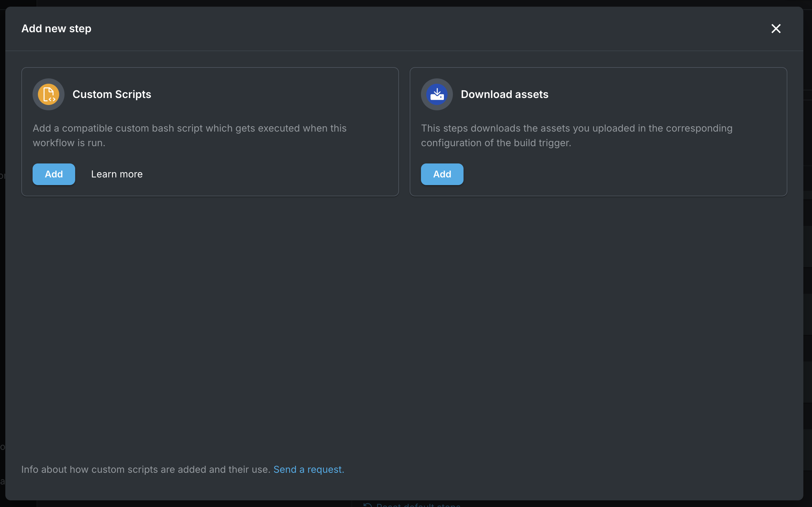
Task: Click the info text about custom scripts
Action: point(146,469)
